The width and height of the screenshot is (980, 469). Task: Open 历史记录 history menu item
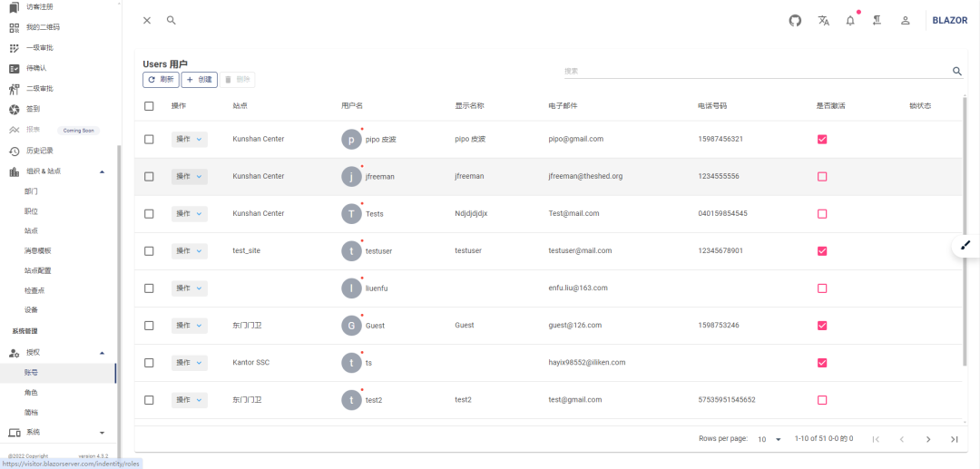coord(31,151)
